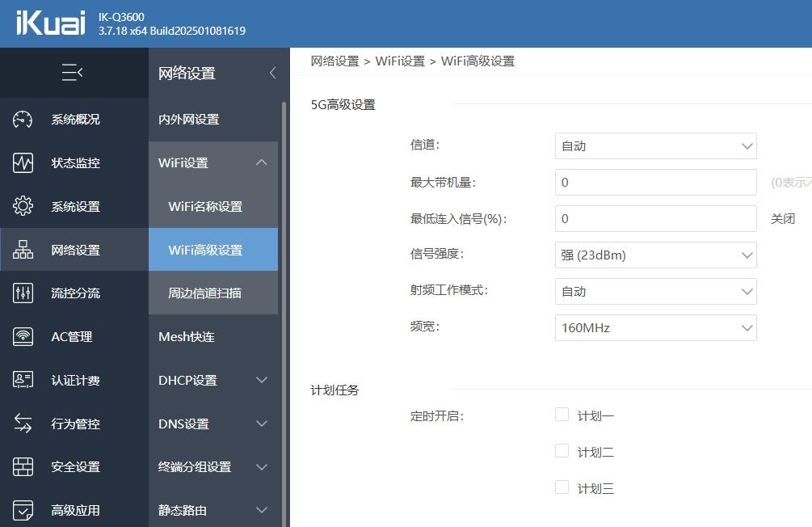Viewport: 812px width, 527px height.
Task: Open the 系统概况 dashboard icon
Action: 23,119
